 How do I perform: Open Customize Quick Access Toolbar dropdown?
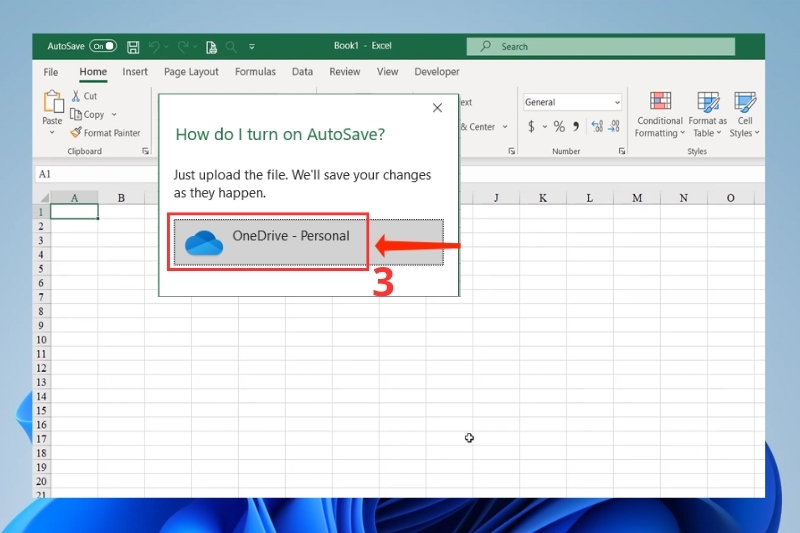[x=252, y=47]
